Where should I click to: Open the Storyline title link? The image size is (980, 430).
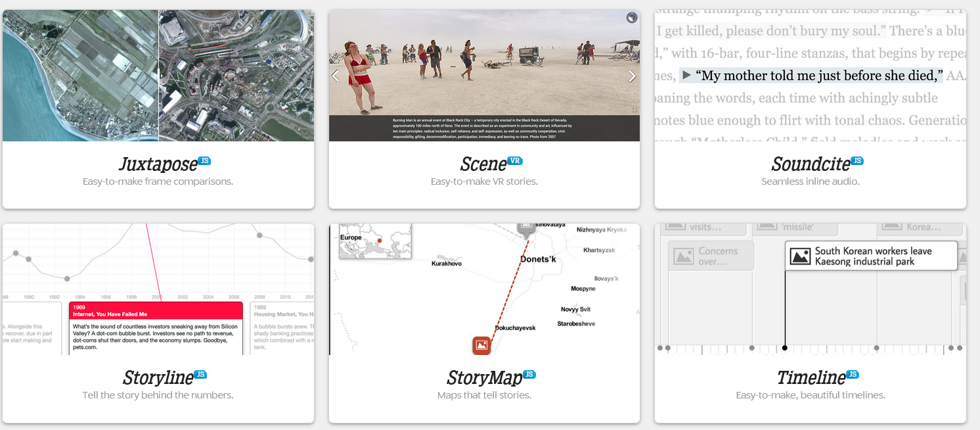(x=158, y=378)
